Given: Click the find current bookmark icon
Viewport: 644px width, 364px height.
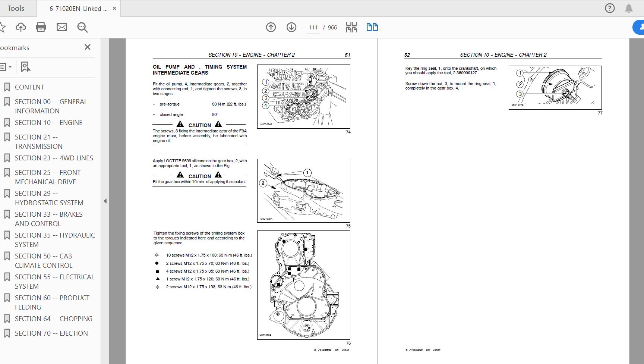Looking at the screenshot, I should click(25, 67).
